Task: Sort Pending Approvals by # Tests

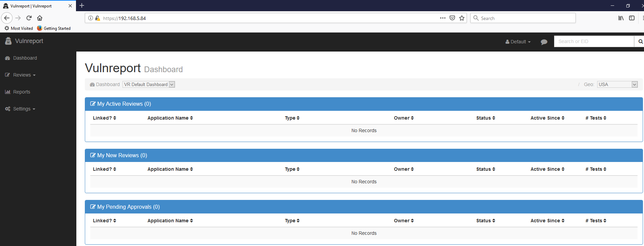Action: coord(596,221)
